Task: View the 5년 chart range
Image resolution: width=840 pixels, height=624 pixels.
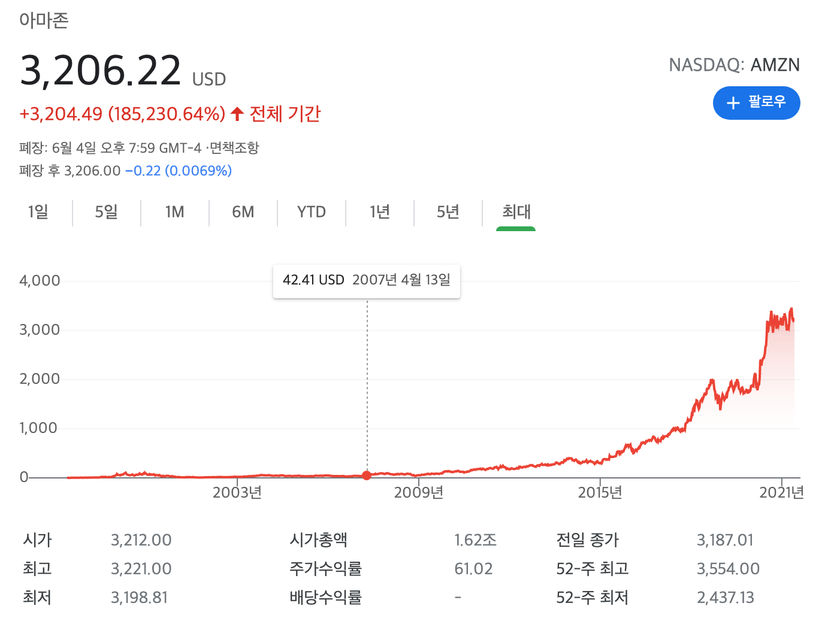Action: pos(448,212)
